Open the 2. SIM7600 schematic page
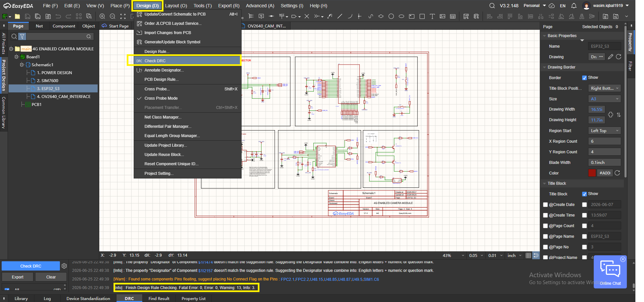 coord(48,80)
